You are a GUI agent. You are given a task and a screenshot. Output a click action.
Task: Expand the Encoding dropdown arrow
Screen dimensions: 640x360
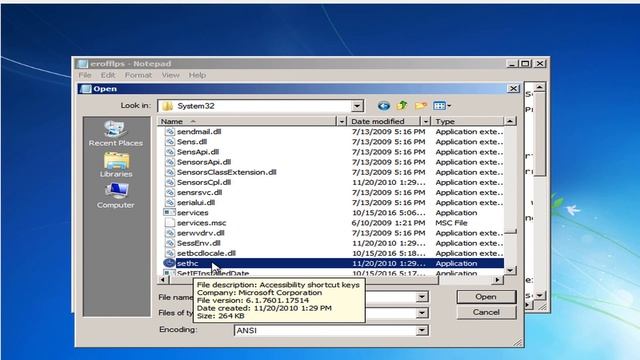click(x=422, y=330)
